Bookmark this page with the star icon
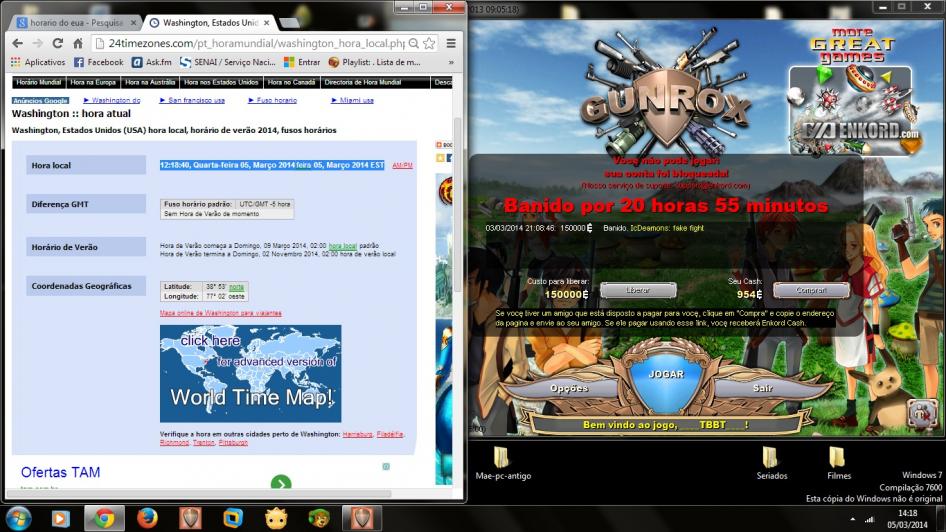The height and width of the screenshot is (532, 946). point(429,44)
